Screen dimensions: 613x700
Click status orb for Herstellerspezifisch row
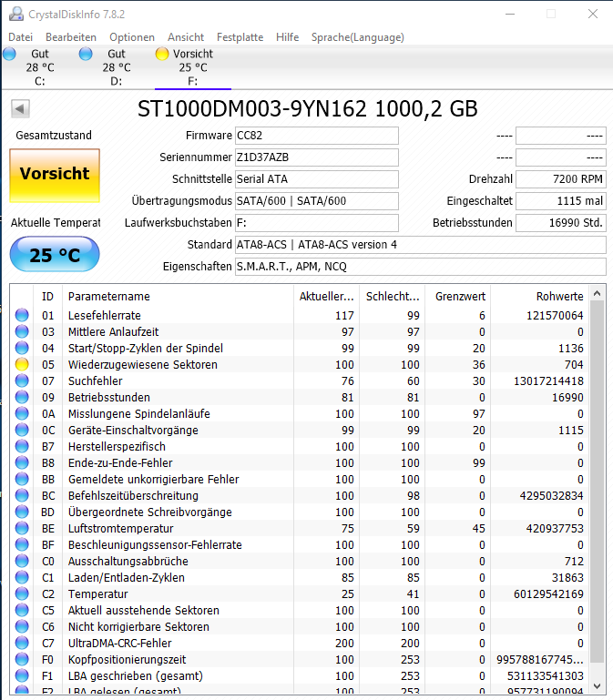point(22,446)
